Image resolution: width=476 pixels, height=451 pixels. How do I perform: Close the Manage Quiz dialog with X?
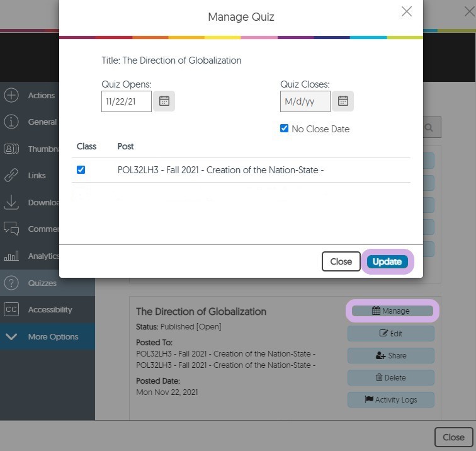click(407, 11)
